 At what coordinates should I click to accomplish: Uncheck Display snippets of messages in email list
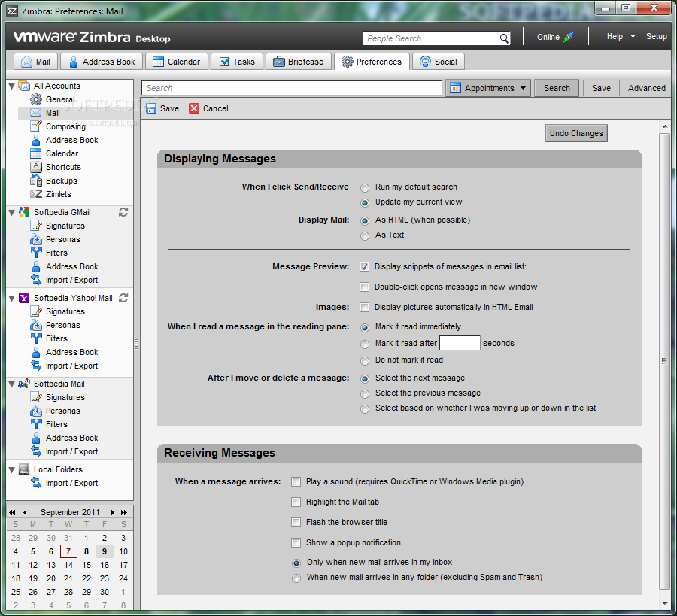364,267
